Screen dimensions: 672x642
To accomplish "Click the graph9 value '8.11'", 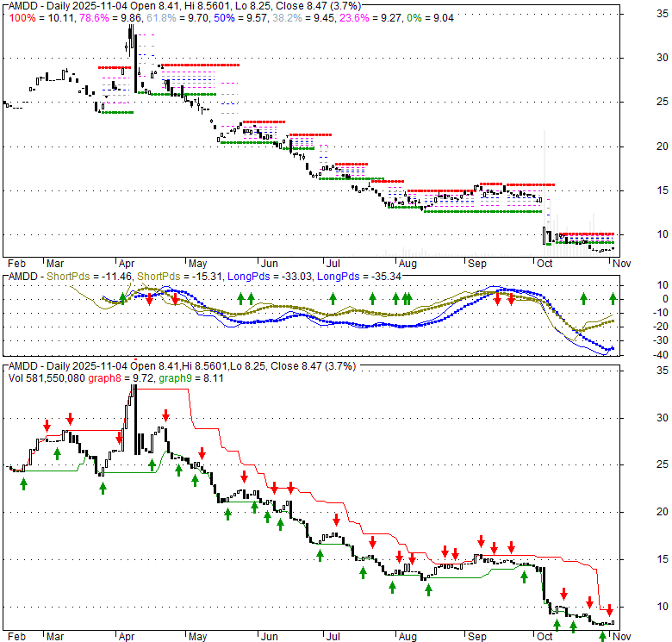I will 214,378.
